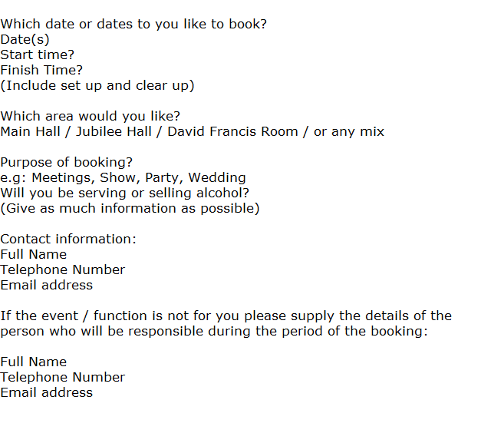Click 'Which area would you like?' line

click(91, 116)
